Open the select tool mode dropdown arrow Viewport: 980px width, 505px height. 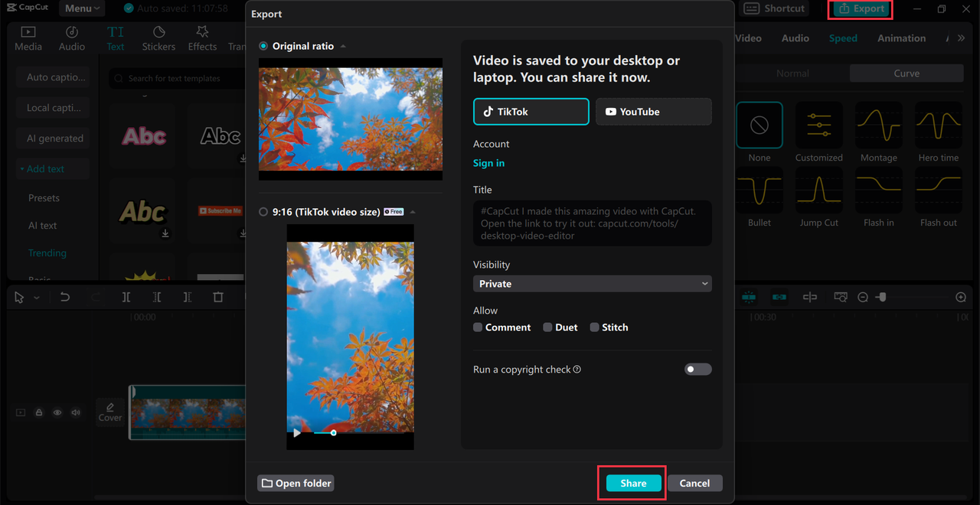click(37, 298)
